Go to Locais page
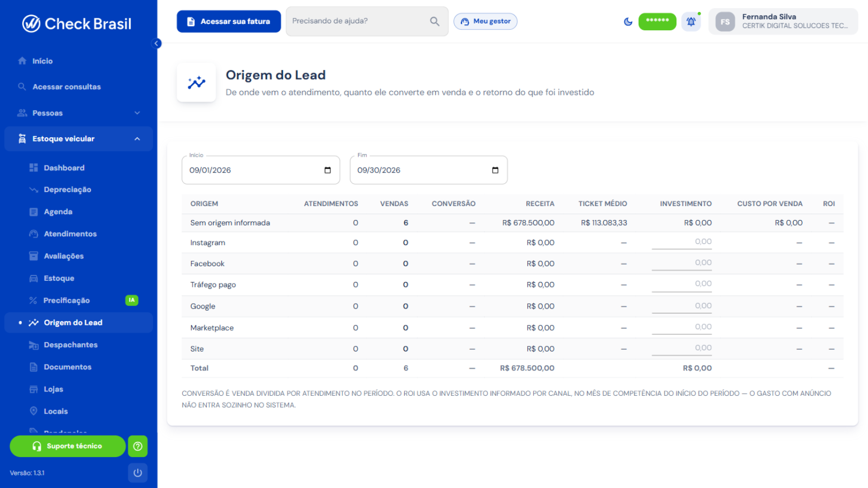Image resolution: width=868 pixels, height=488 pixels. point(79,412)
